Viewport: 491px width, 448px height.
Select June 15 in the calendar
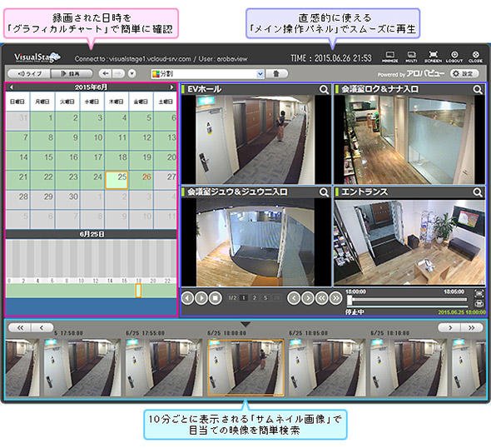(42, 161)
